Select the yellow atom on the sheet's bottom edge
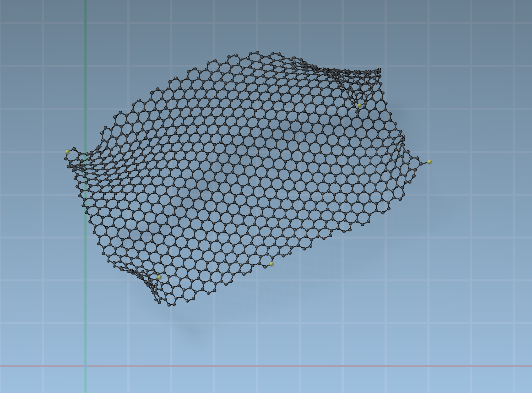Viewport: 532px width, 393px height. [271, 264]
